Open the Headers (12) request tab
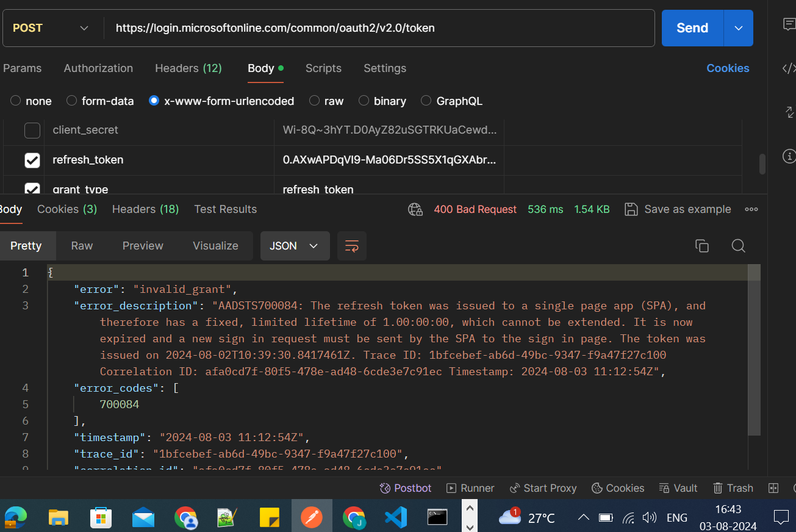 (x=188, y=68)
